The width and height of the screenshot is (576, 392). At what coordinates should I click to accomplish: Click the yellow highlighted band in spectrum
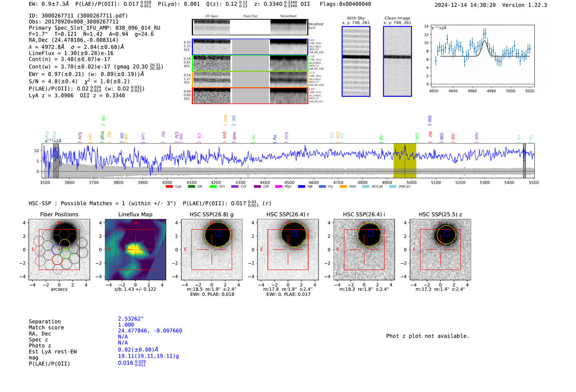[x=405, y=161]
